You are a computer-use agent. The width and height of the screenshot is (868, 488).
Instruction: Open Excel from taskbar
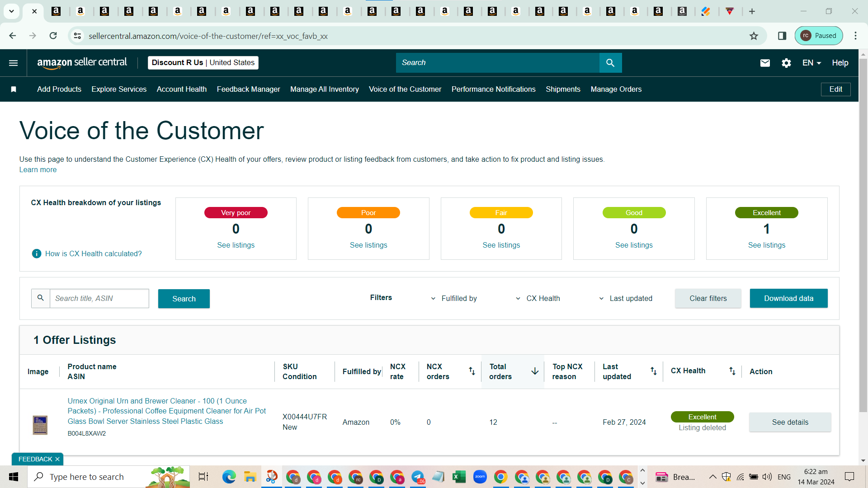[459, 477]
